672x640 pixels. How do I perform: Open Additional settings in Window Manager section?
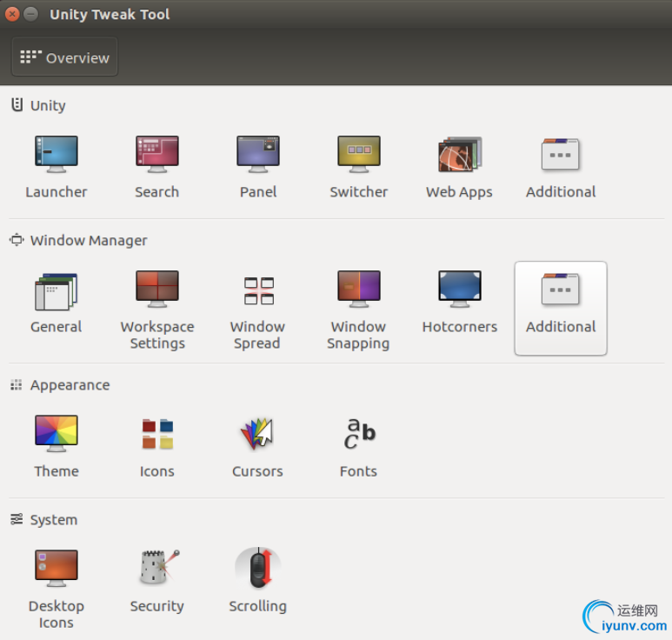pos(561,308)
